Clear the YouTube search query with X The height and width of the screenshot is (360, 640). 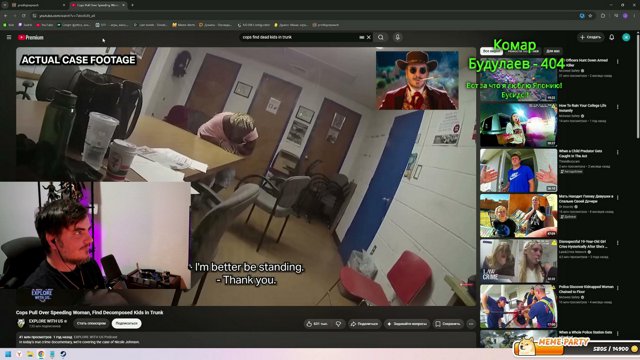[x=369, y=37]
